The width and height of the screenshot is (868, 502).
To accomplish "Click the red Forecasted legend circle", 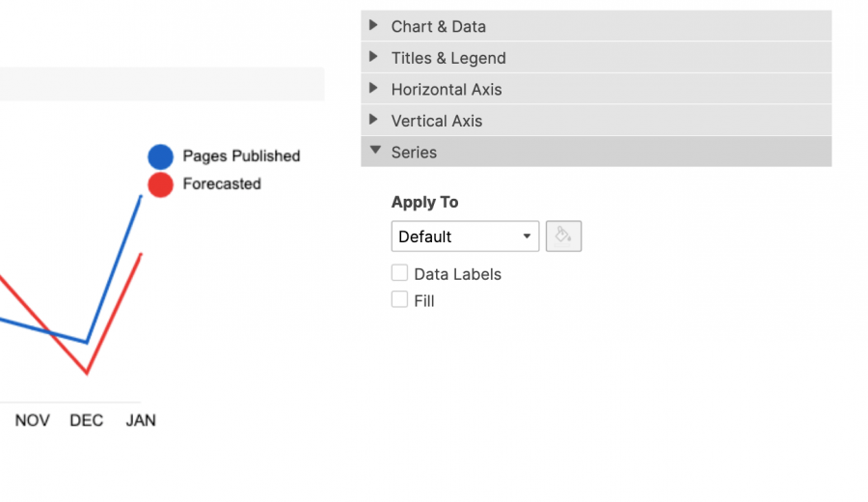I will (160, 184).
